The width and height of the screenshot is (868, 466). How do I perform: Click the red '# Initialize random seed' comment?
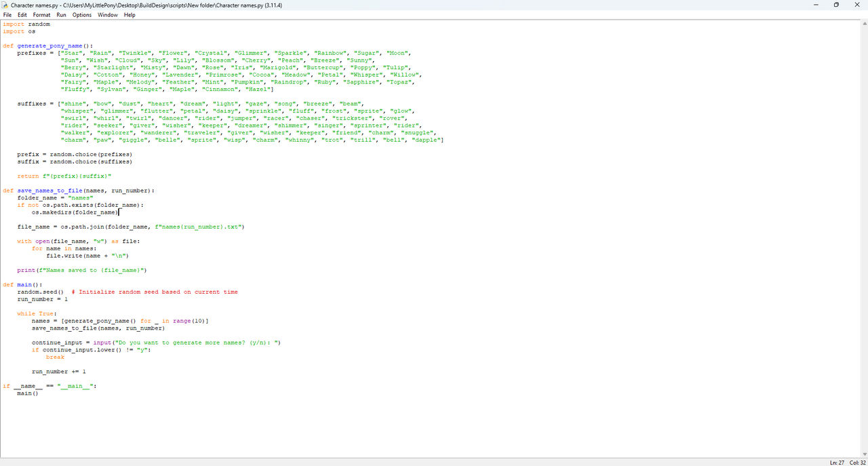(155, 292)
